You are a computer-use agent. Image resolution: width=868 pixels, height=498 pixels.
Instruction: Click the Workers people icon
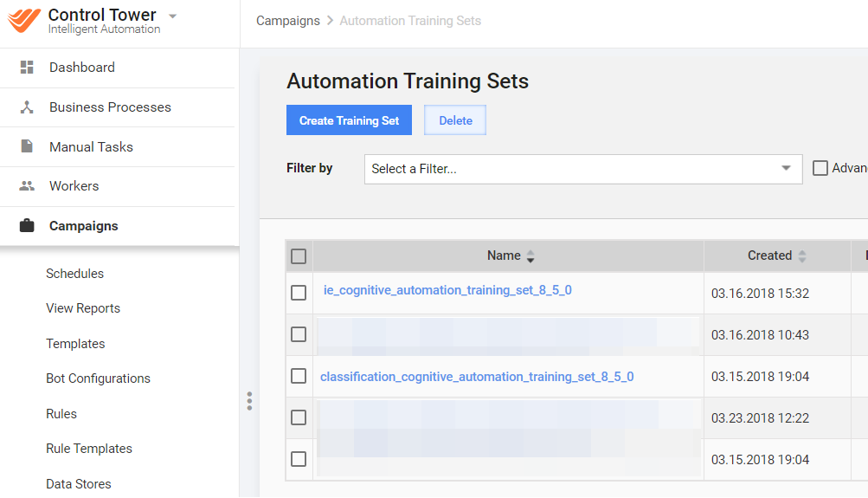27,186
